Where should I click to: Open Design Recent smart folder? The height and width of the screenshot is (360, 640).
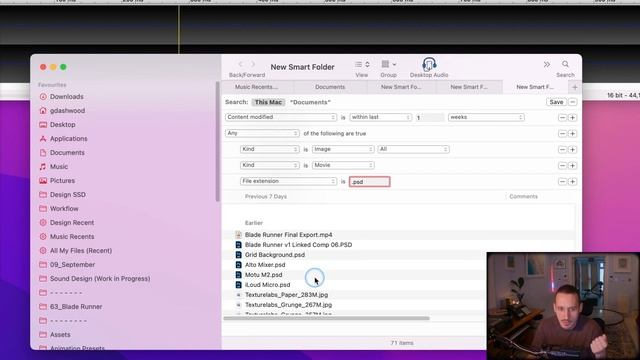pyautogui.click(x=72, y=222)
